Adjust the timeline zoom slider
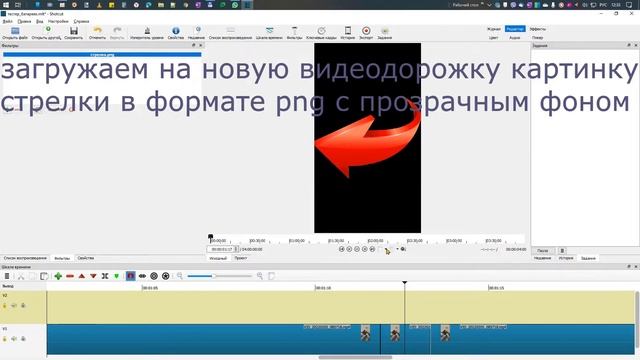This screenshot has height=360, width=640. (x=220, y=276)
